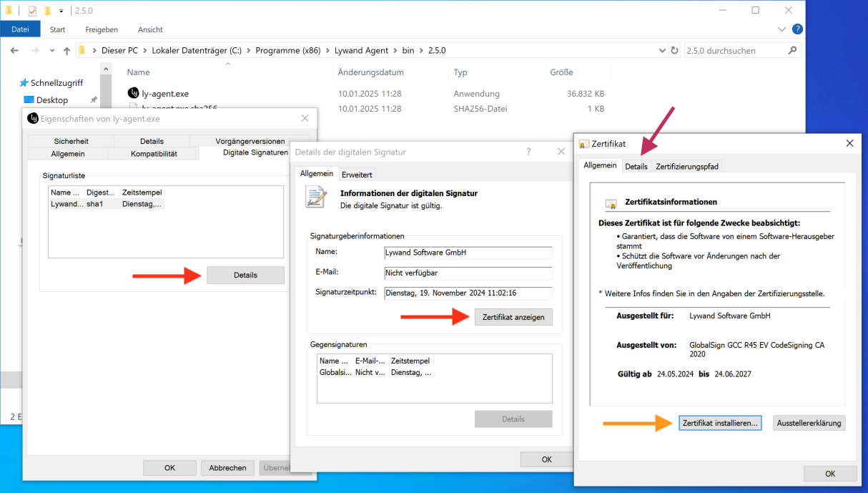Click the certificate icon beside Zertifikatsinformationen
This screenshot has width=868, height=493.
pos(611,204)
